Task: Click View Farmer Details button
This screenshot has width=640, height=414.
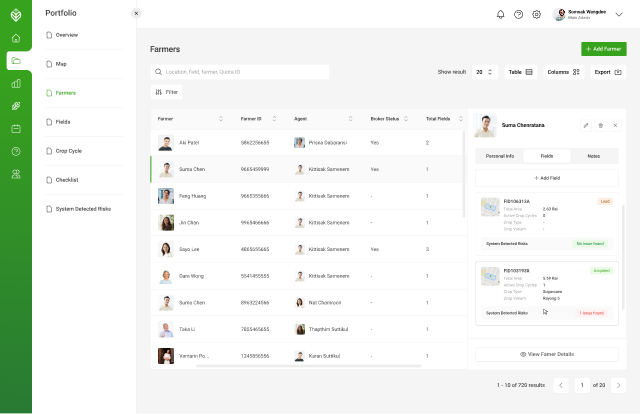Action: pos(547,354)
